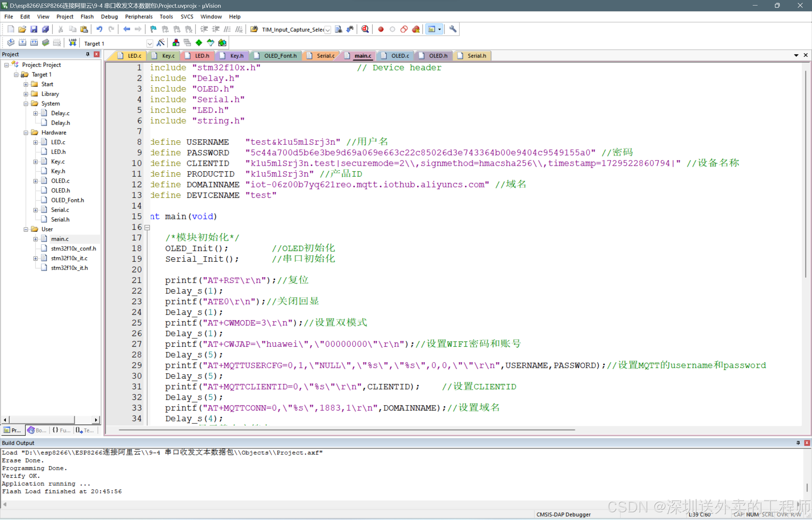Click the Open file icon
This screenshot has width=812, height=520.
[22, 29]
